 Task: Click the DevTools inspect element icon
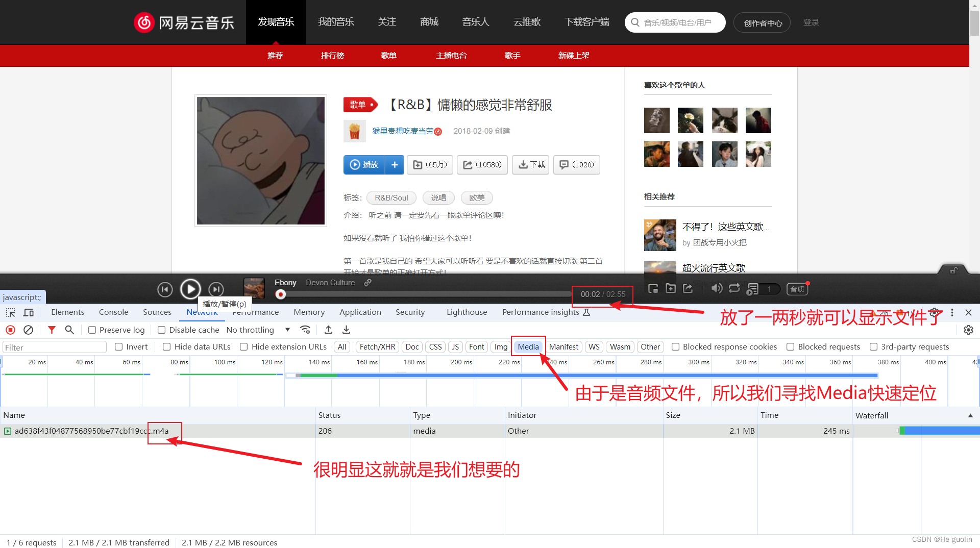pos(10,312)
